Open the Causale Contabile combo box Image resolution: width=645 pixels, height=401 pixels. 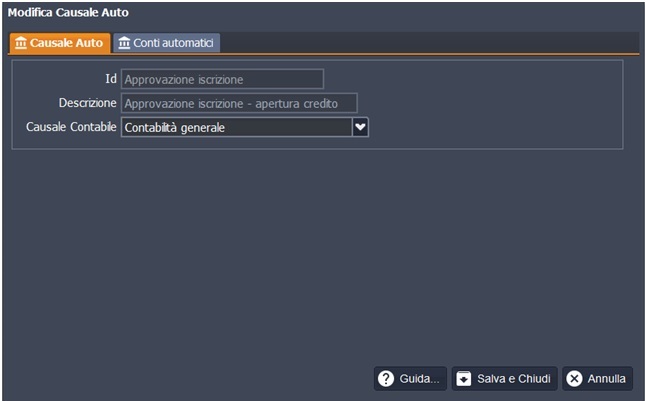pyautogui.click(x=236, y=127)
